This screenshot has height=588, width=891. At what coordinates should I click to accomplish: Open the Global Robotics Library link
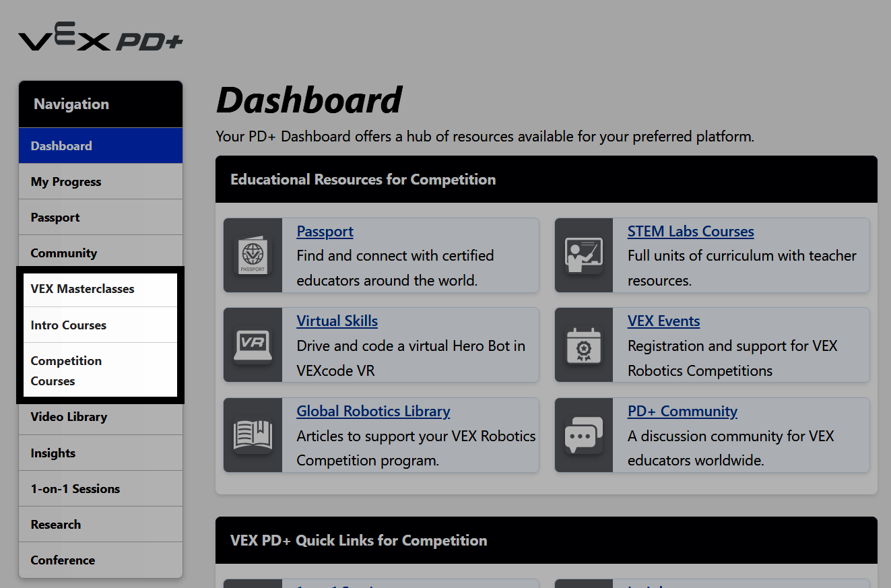(373, 411)
